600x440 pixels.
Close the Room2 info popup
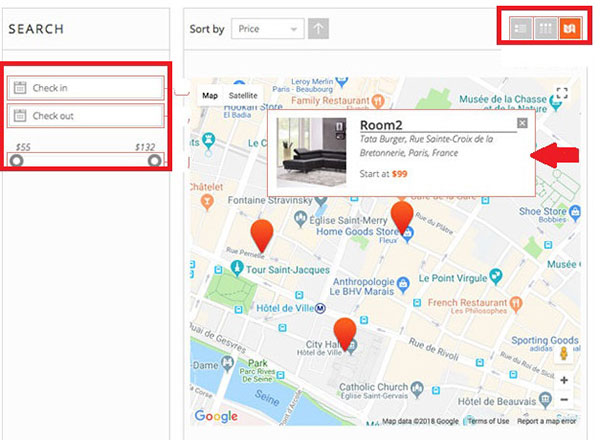[x=522, y=123]
